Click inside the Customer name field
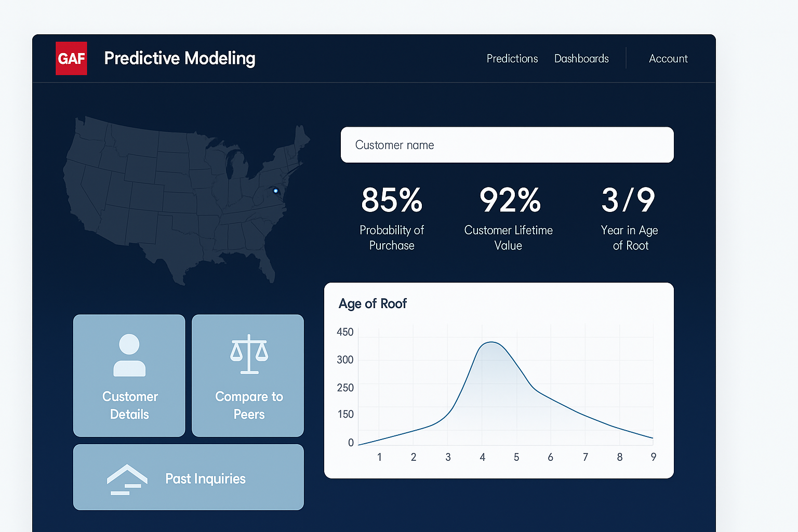The width and height of the screenshot is (798, 532). (x=507, y=144)
